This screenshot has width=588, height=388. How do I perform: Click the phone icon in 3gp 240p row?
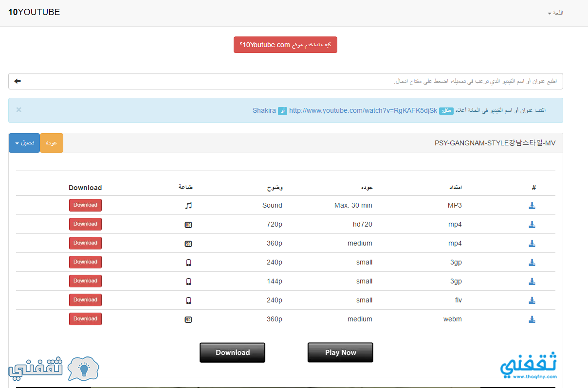[188, 263]
